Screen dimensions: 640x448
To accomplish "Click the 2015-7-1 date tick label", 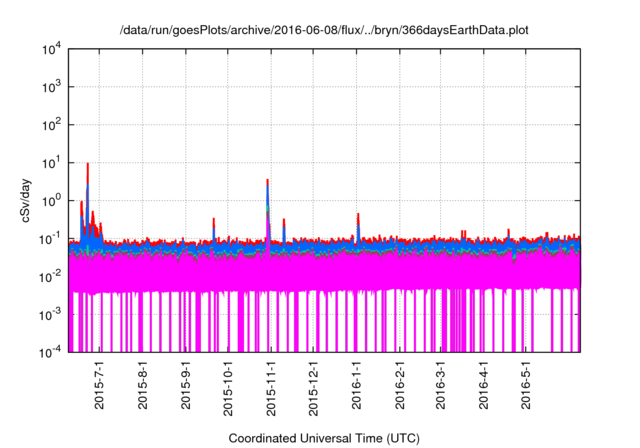I will pos(99,385).
